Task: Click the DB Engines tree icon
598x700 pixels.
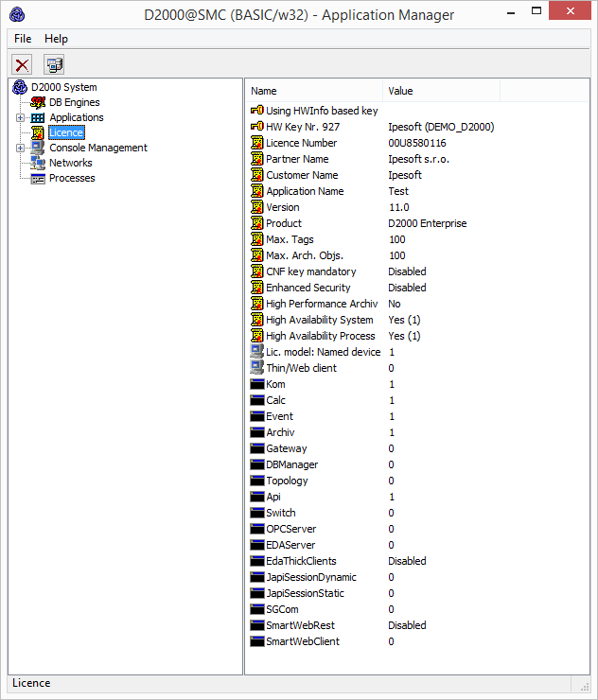Action: coord(38,102)
